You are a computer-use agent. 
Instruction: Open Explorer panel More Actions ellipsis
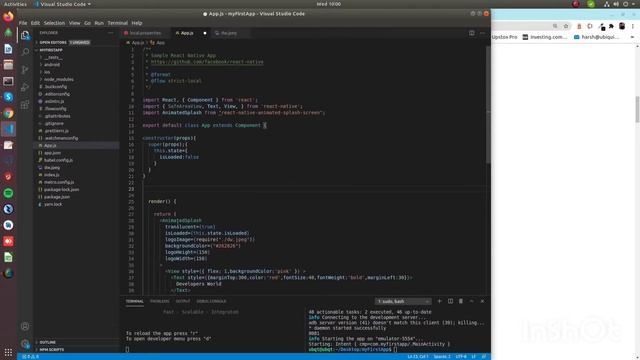click(111, 33)
